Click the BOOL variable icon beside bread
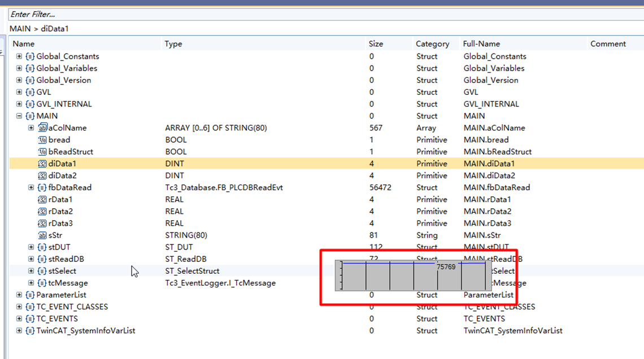 click(x=42, y=139)
